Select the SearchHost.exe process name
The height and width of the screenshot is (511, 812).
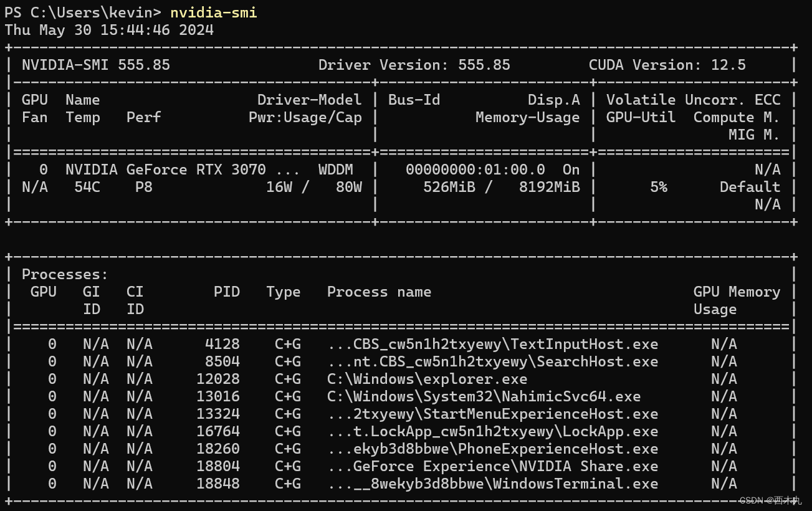[x=492, y=361]
